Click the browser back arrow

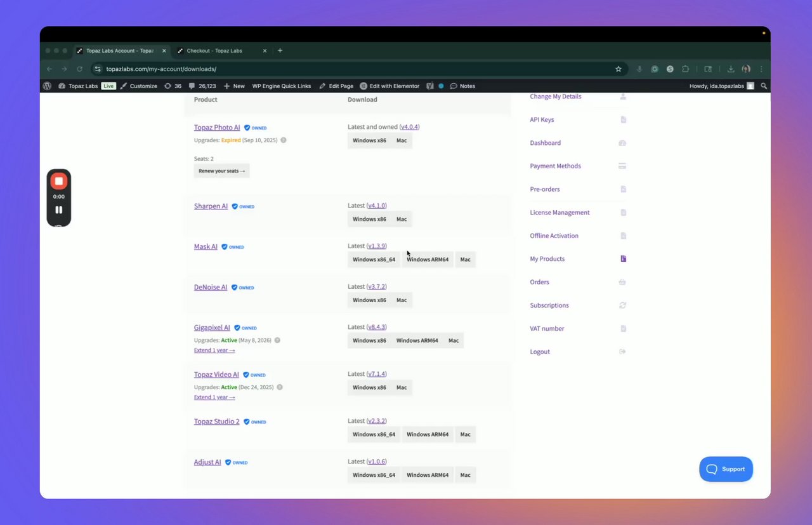[49, 69]
